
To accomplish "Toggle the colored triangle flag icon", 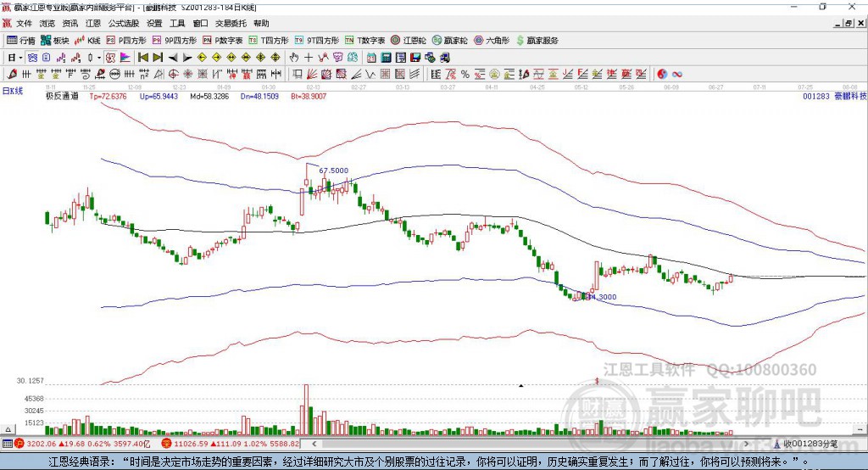I will (x=125, y=58).
